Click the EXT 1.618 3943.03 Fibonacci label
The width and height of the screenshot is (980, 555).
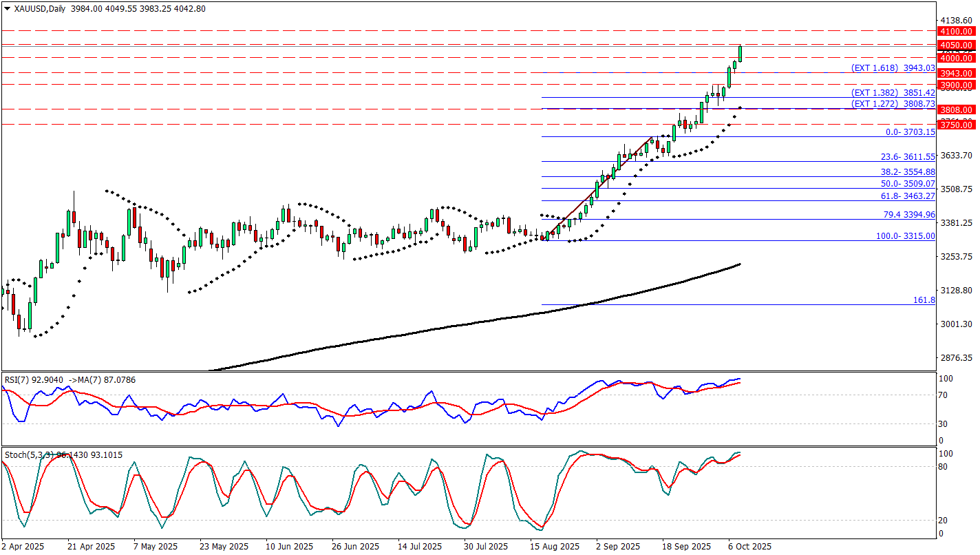(x=893, y=68)
